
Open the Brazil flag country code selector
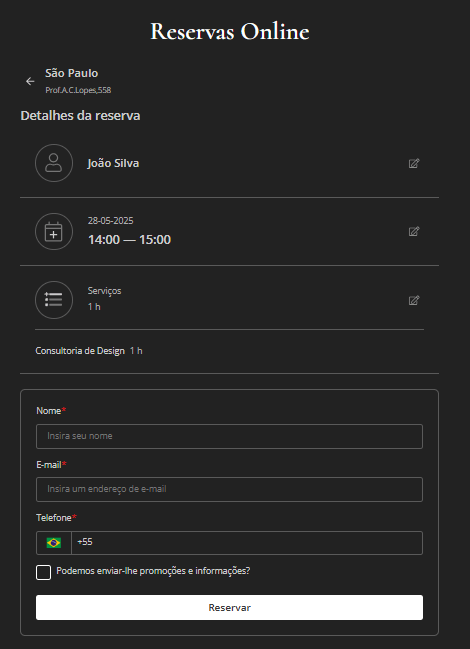(x=54, y=543)
